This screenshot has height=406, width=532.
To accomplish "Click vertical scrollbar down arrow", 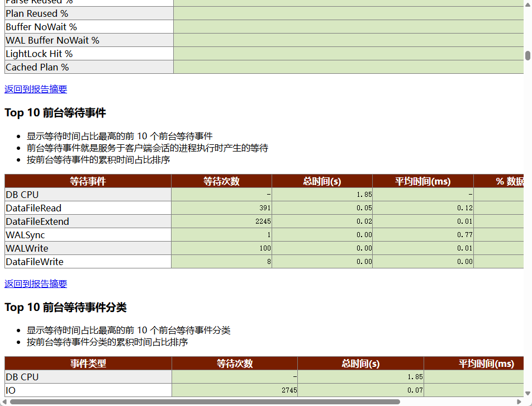I will pos(528,394).
